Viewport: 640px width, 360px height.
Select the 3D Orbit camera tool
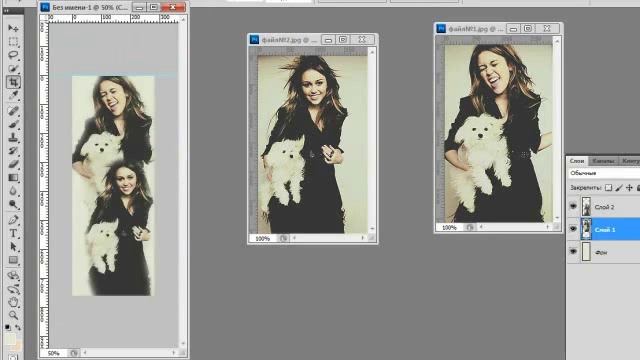(13, 289)
